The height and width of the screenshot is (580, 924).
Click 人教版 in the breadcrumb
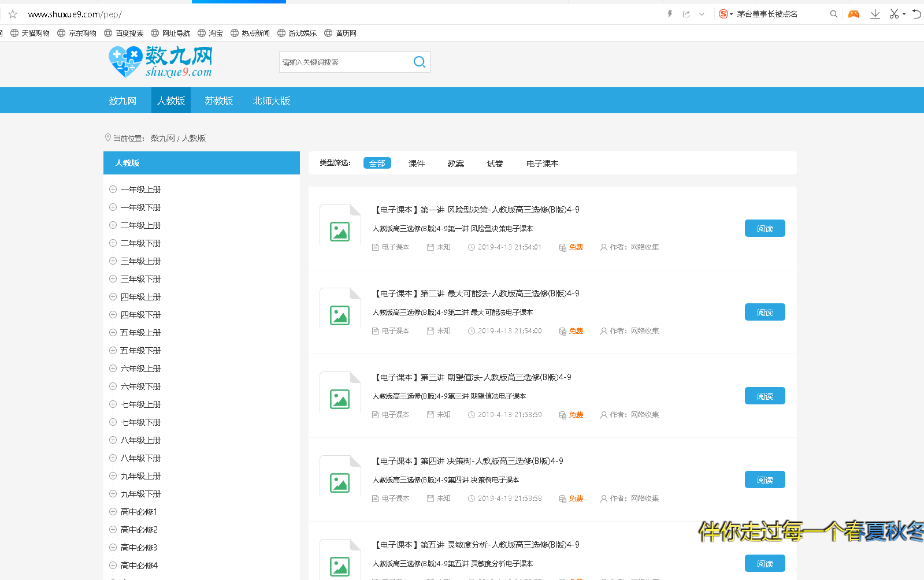pyautogui.click(x=194, y=138)
